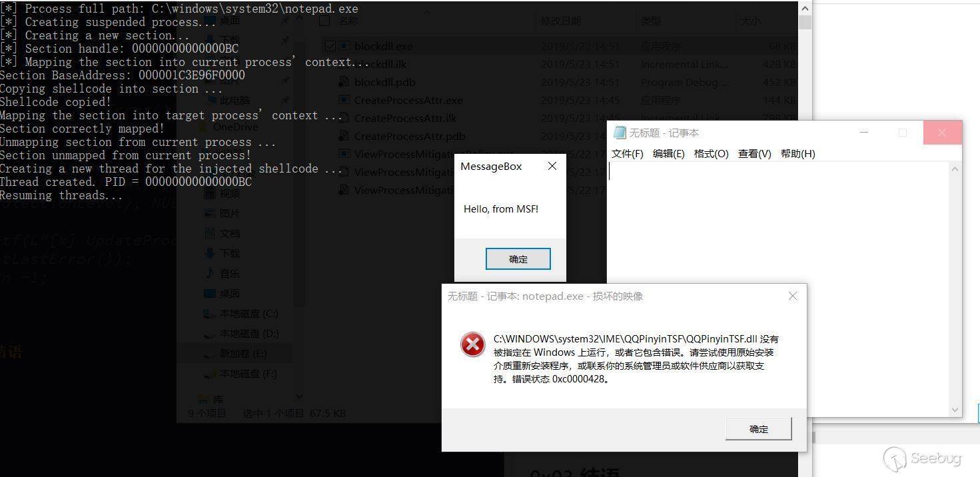Click inside the Notepad text area
The image size is (980, 477).
point(778,290)
